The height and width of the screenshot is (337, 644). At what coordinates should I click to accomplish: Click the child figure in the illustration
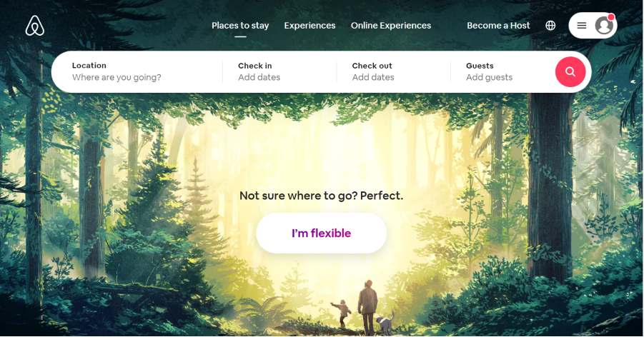[x=342, y=313]
